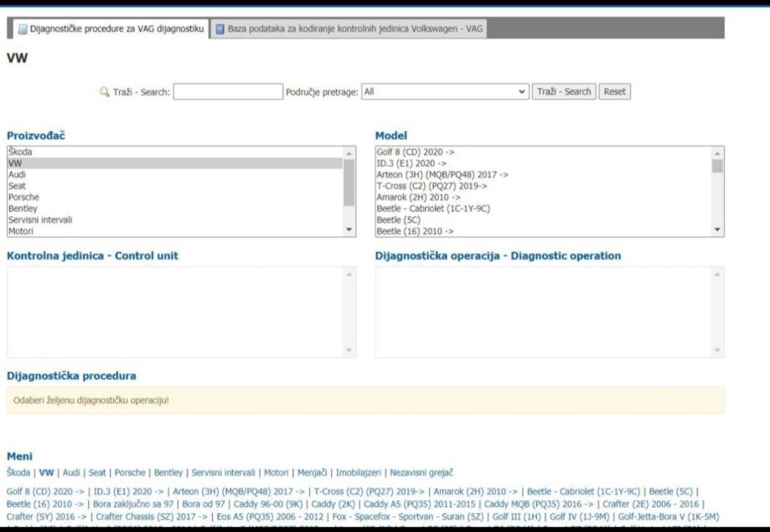This screenshot has width=770, height=532.
Task: Focus the Traži - Search text field
Action: [228, 92]
